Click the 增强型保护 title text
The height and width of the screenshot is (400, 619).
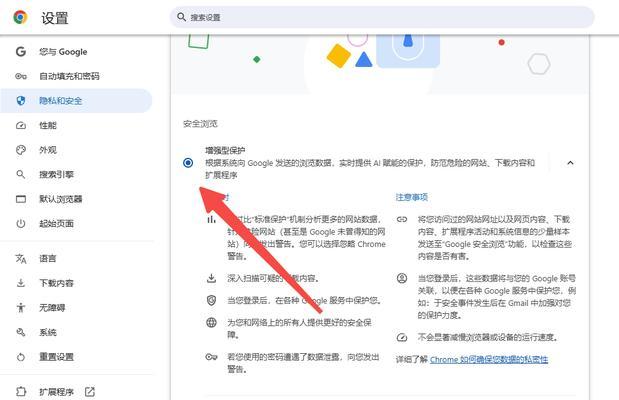coord(225,150)
